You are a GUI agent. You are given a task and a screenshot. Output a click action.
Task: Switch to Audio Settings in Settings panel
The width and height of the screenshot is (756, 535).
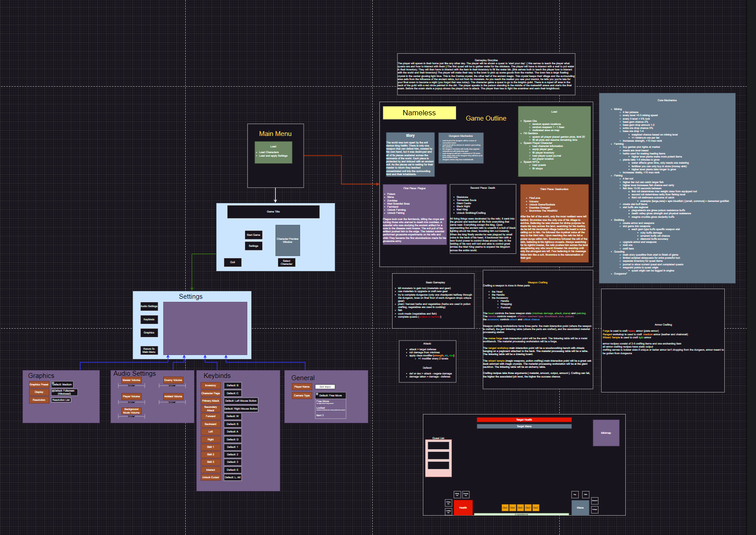coord(149,306)
